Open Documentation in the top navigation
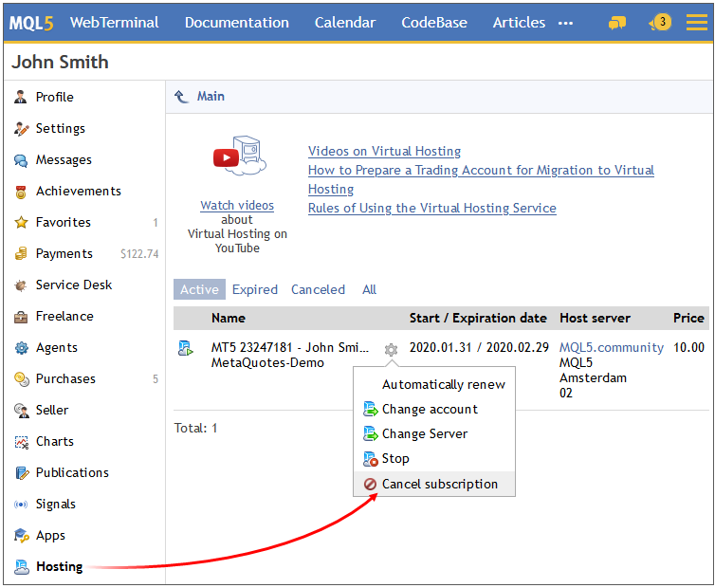This screenshot has width=715, height=588. tap(237, 23)
